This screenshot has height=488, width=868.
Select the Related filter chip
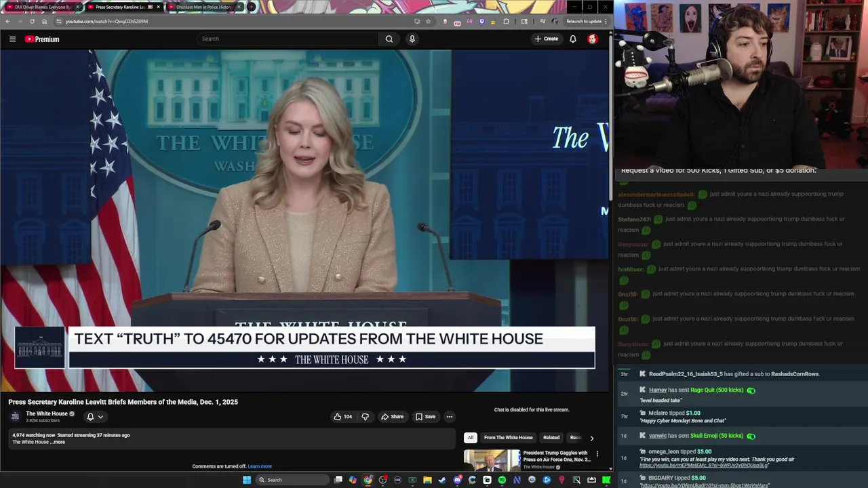click(x=551, y=437)
